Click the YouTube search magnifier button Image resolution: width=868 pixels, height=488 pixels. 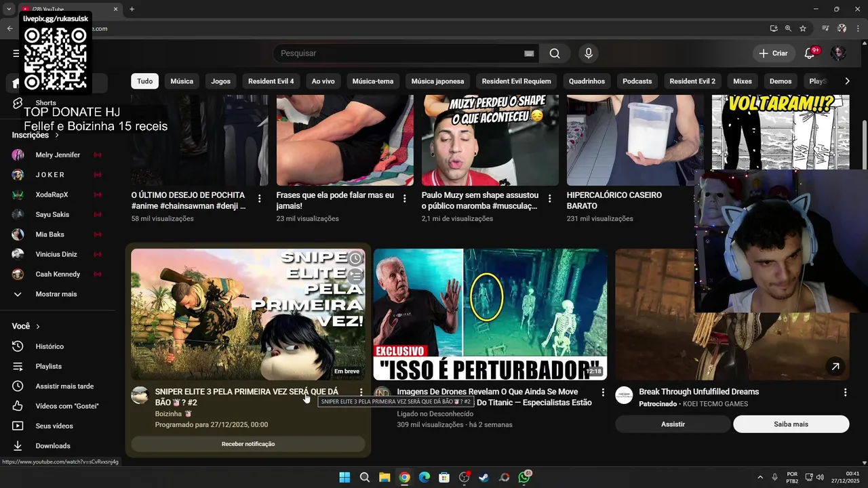pyautogui.click(x=555, y=54)
